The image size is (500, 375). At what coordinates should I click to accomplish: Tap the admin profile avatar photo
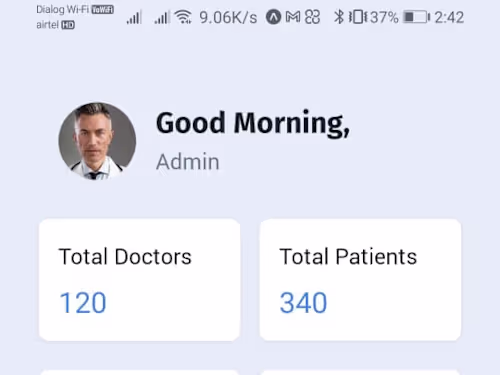tap(97, 141)
